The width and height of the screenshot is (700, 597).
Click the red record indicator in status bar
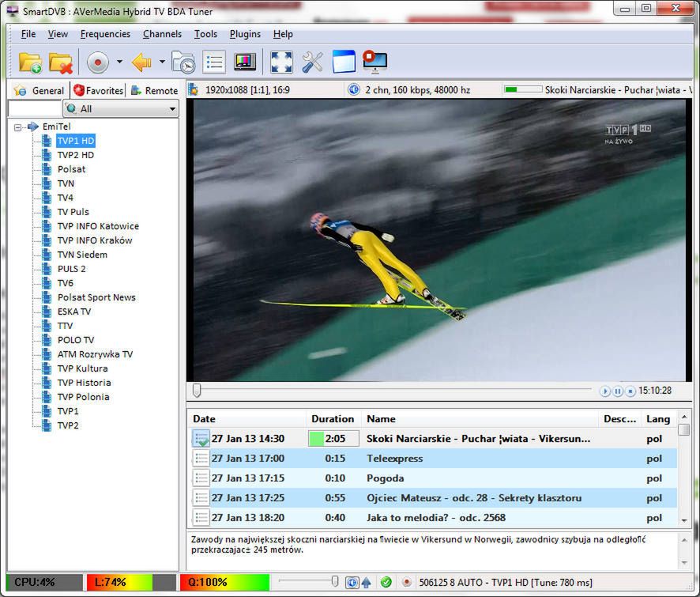[407, 582]
